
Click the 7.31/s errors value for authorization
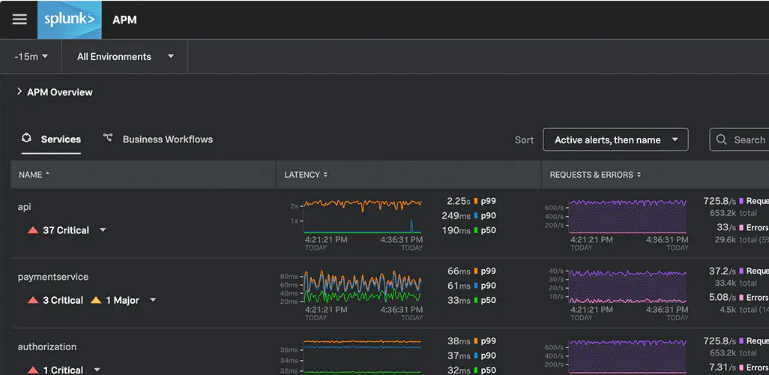point(722,367)
